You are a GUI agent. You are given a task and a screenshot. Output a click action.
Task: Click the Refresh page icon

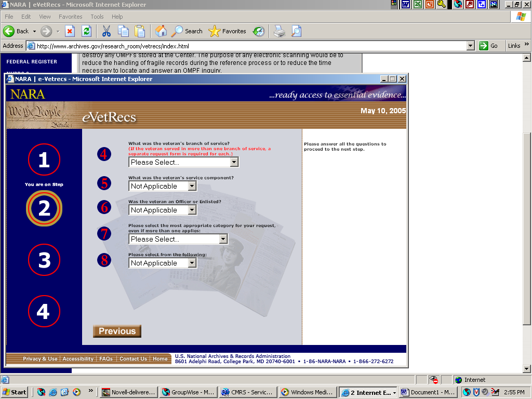[87, 31]
